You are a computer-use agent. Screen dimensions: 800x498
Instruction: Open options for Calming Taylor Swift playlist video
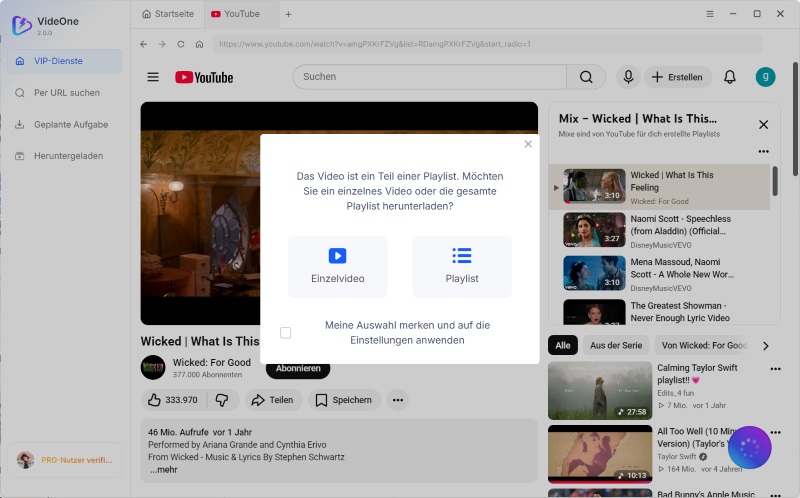click(776, 369)
